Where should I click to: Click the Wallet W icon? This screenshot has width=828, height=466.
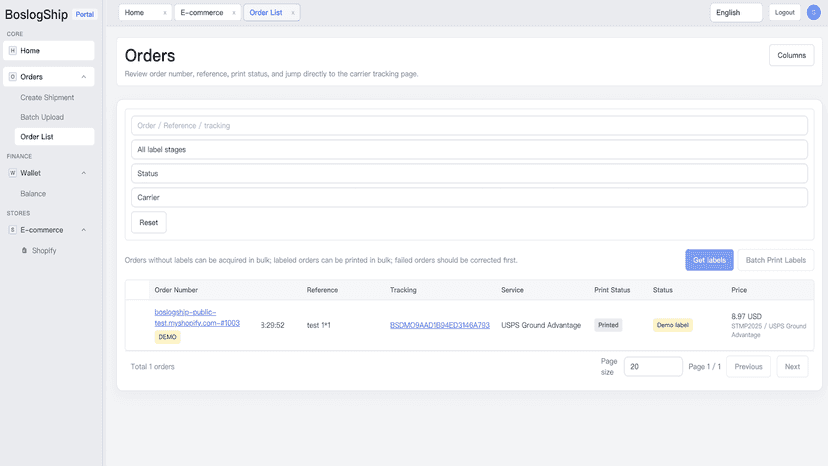pyautogui.click(x=13, y=173)
